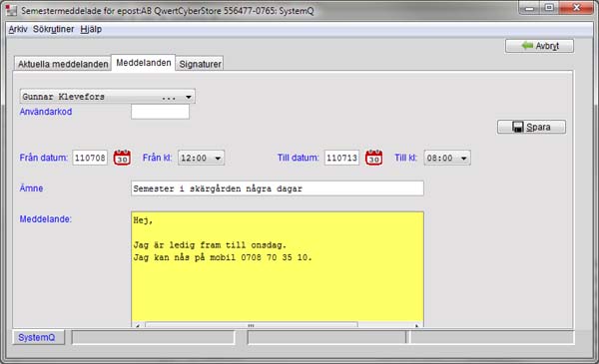
Task: Click the 'Hej,' greeting line
Action: pos(143,220)
